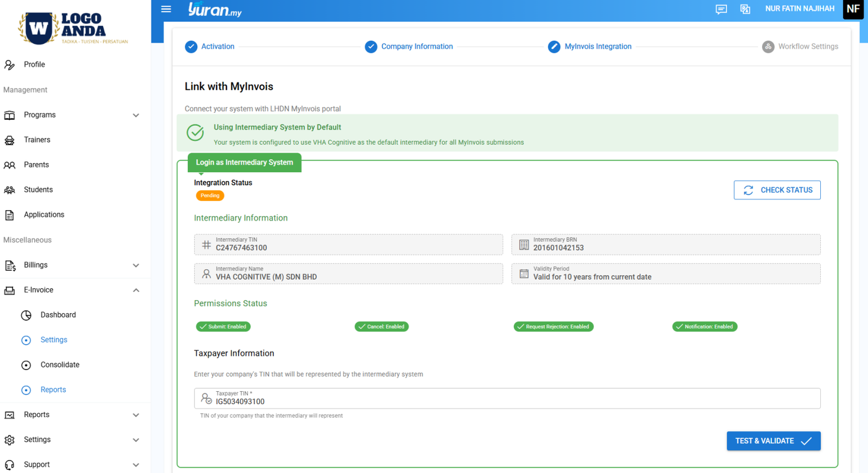Screen dimensions: 868x473
Task: Select the E-Invoice Reports radio bullet
Action: [x=26, y=390]
